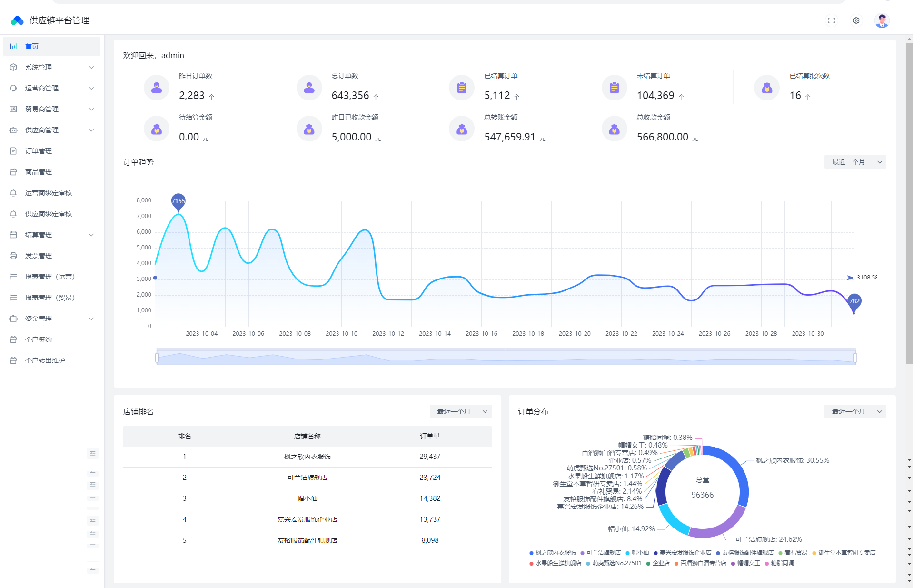Viewport: 913px width, 588px height.
Task: Toggle 帽小仙 legend entry
Action: click(637, 553)
